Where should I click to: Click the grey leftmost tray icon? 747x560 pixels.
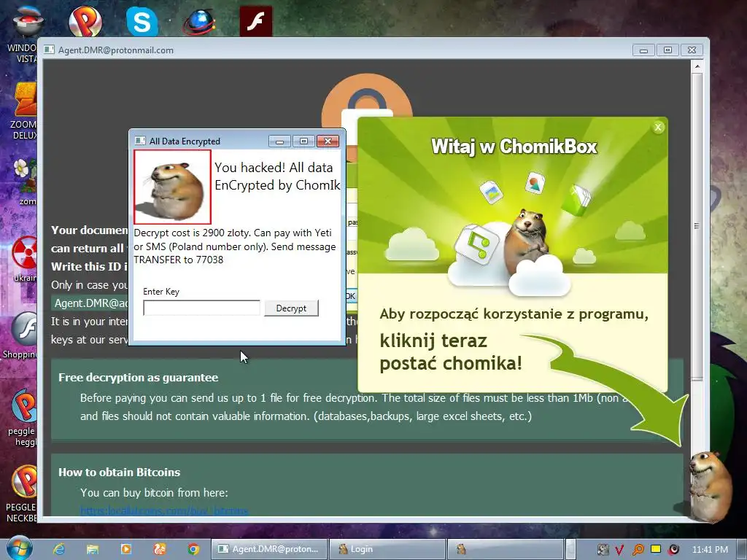(x=603, y=550)
